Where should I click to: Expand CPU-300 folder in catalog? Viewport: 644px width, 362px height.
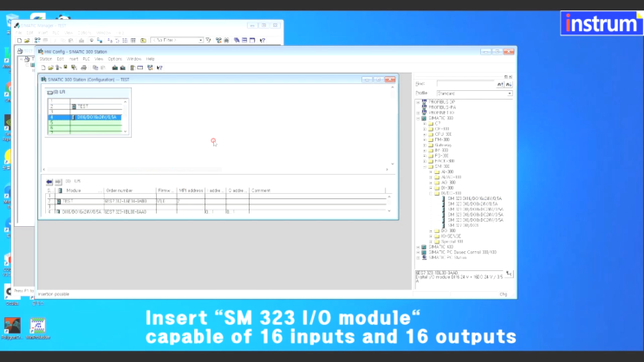point(425,134)
